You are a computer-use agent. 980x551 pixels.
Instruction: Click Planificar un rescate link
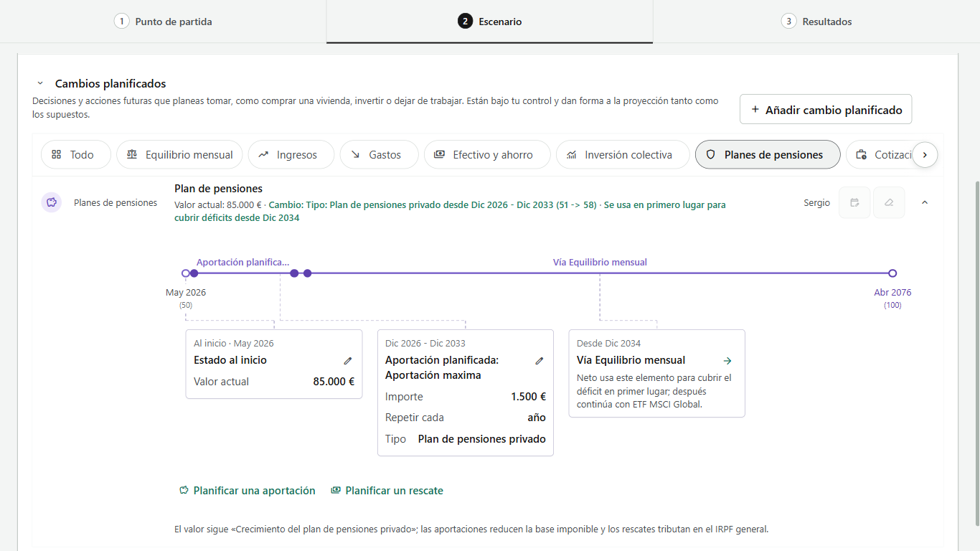tap(387, 491)
